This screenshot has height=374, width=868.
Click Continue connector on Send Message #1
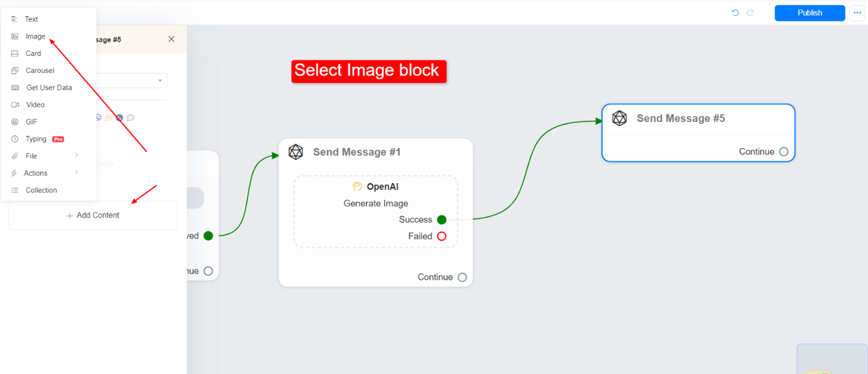point(462,277)
